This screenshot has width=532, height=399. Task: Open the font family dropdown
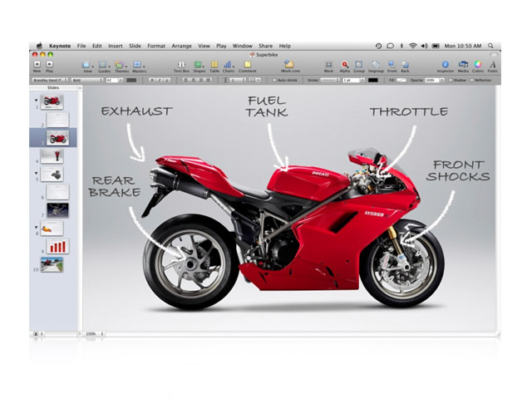50,80
